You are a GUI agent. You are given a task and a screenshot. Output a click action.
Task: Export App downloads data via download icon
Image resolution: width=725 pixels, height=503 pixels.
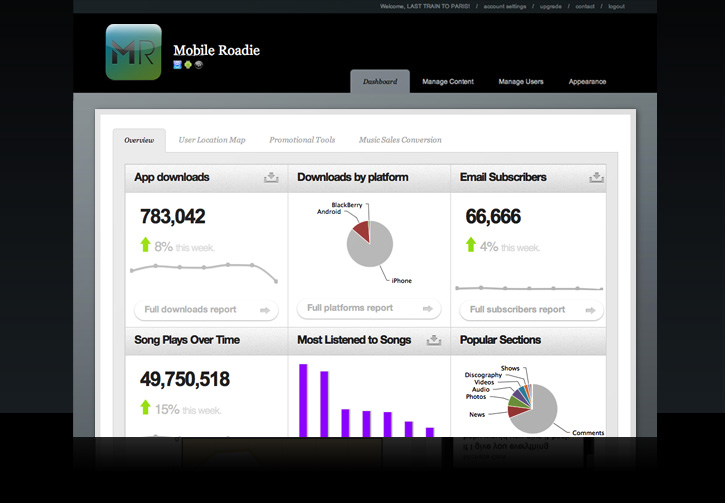271,178
